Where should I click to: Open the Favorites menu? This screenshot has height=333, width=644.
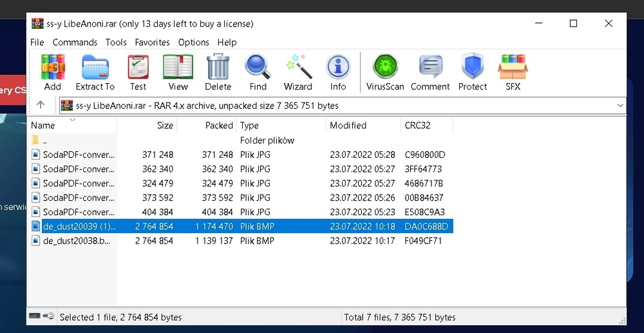click(153, 43)
